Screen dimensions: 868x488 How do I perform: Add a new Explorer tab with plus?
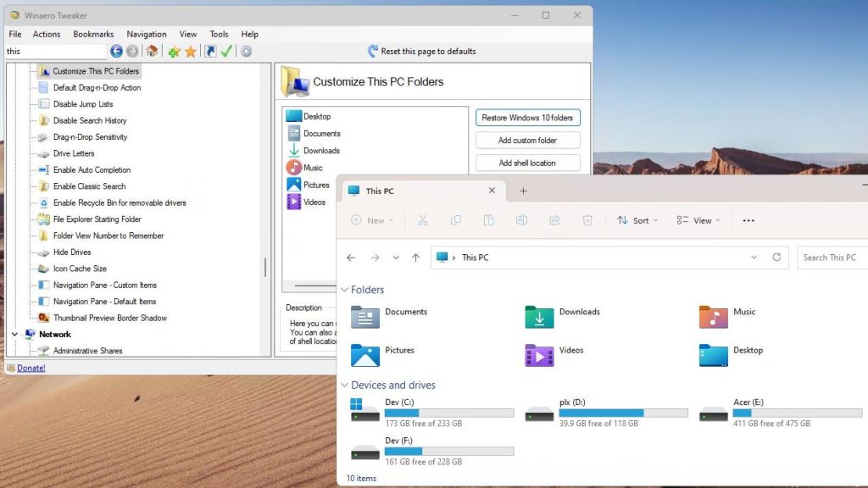tap(523, 191)
